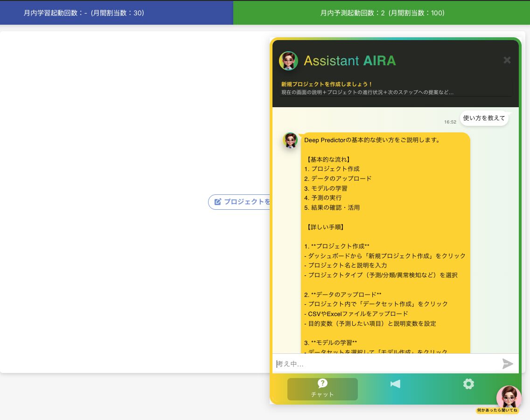This screenshot has width=530, height=420.
Task: Click the paper plane send icon
Action: (507, 364)
